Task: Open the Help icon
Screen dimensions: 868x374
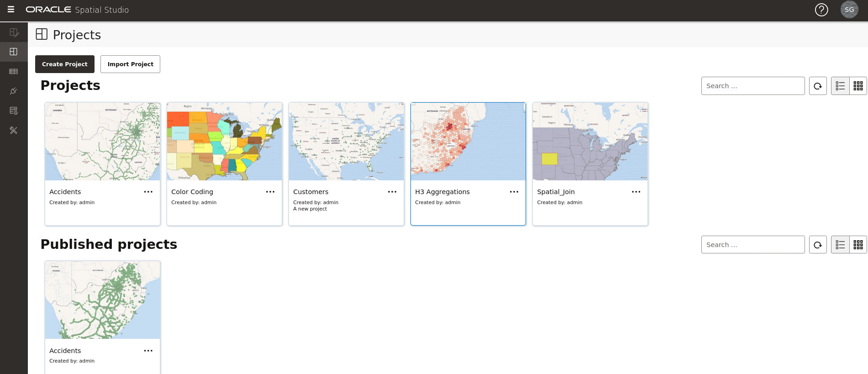Action: pos(821,10)
